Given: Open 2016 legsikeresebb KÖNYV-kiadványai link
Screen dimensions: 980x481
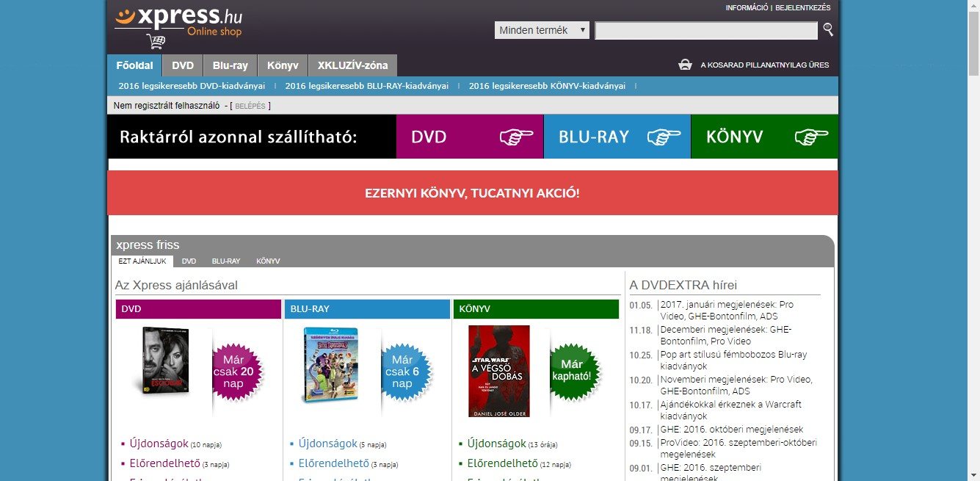Looking at the screenshot, I should [547, 86].
